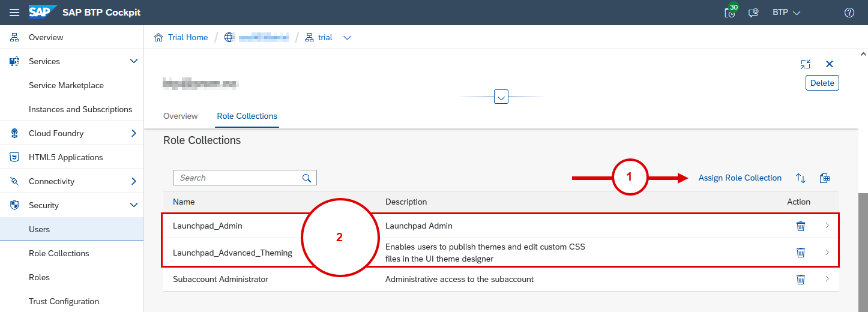Viewport: 868px width, 312px height.
Task: Click the Description column header
Action: (406, 202)
